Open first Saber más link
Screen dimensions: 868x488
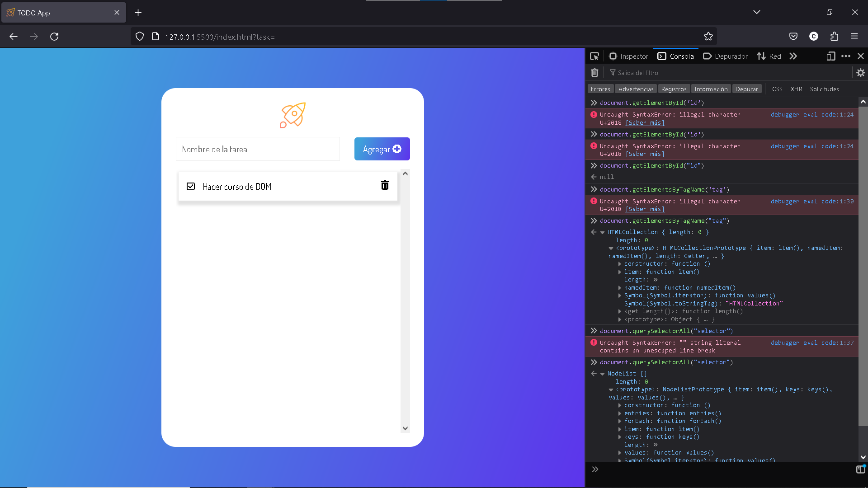click(645, 123)
